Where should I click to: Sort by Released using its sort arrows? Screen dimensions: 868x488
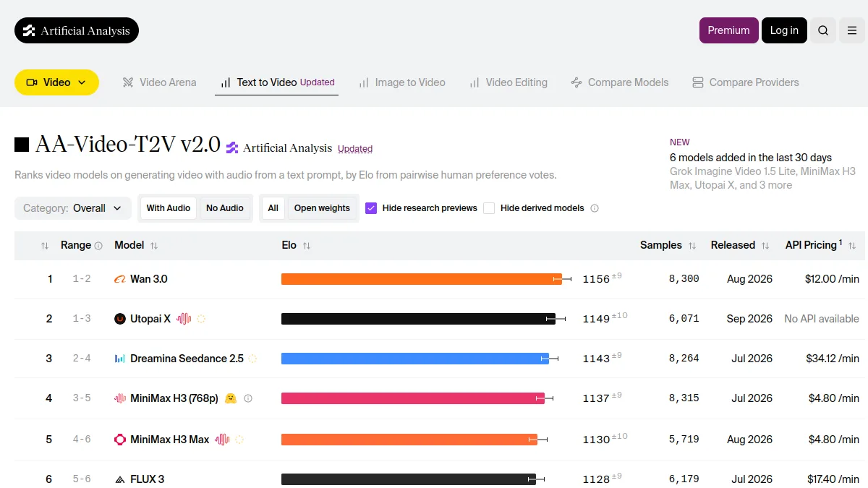[765, 246]
